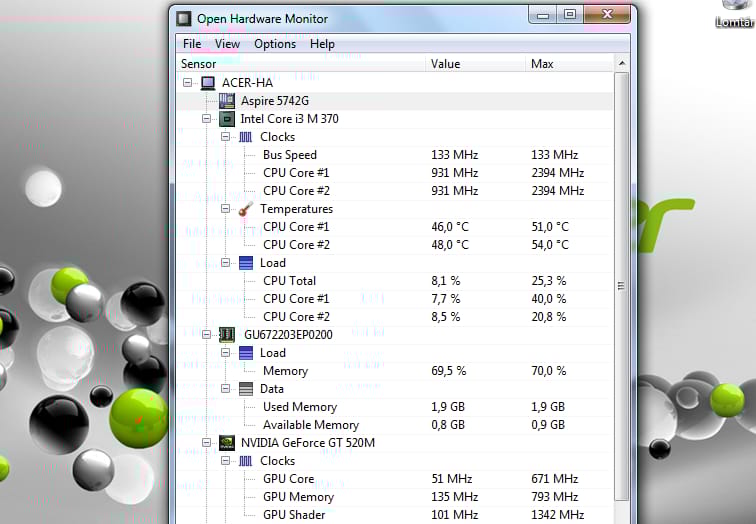Open the View menu
Viewport: 756px width, 524px height.
[x=227, y=44]
